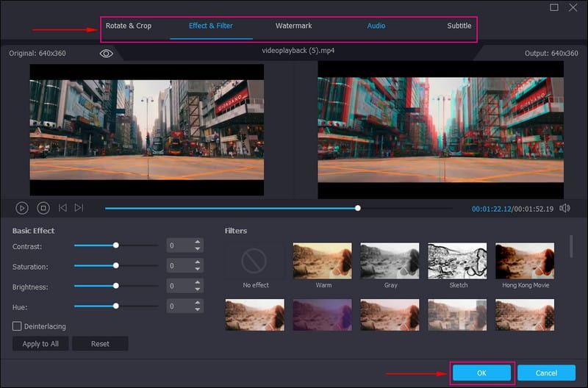The height and width of the screenshot is (388, 588).
Task: Decrease the Saturation value with down arrow
Action: click(198, 270)
